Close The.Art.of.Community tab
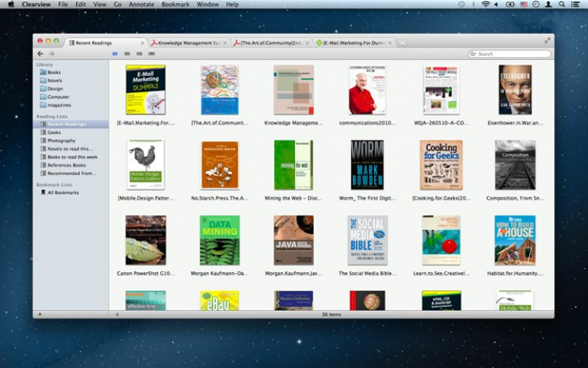Viewport: 588px width, 368px height. click(x=307, y=43)
